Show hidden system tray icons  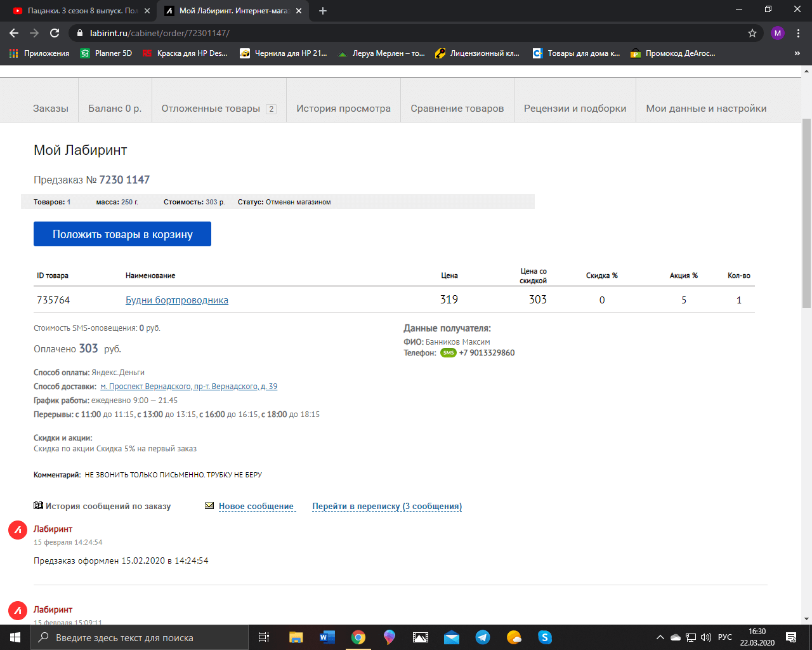click(x=660, y=637)
